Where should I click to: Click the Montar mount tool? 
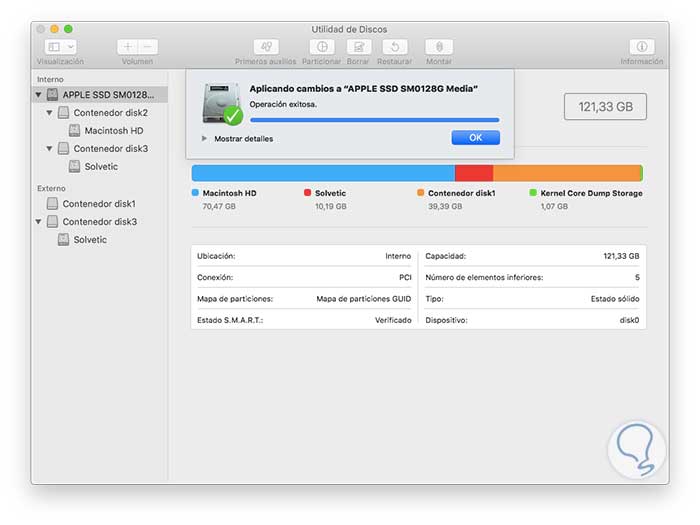pos(439,47)
